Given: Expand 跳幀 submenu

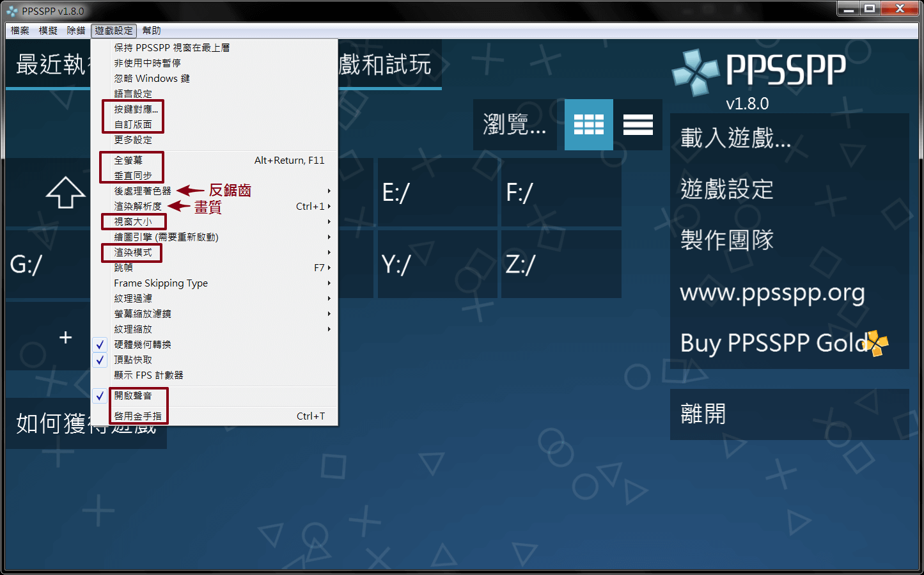Looking at the screenshot, I should [214, 268].
